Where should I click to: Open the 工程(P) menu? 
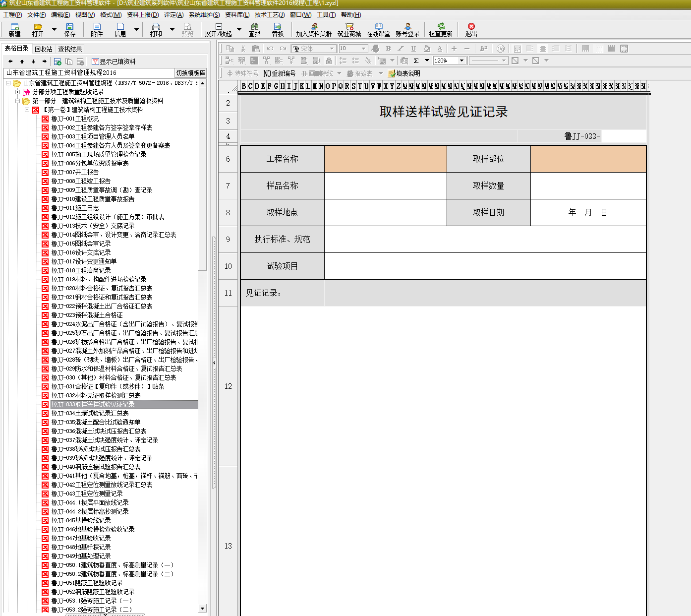click(12, 15)
